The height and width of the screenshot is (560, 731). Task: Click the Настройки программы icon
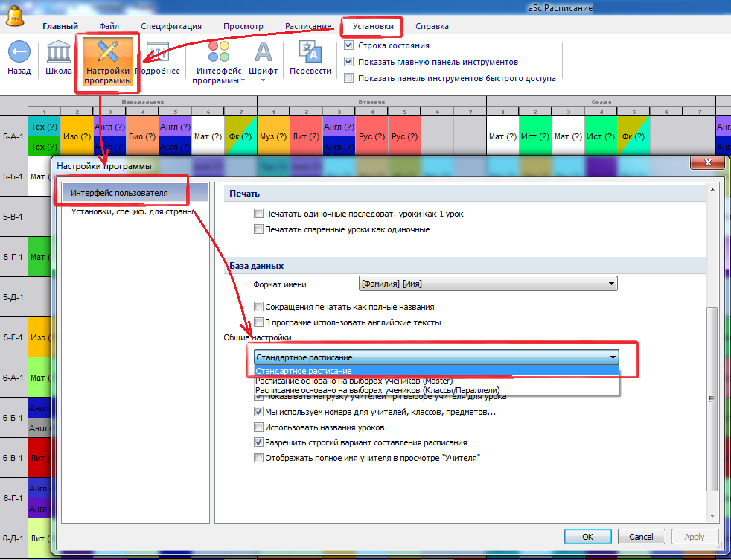pos(108,52)
